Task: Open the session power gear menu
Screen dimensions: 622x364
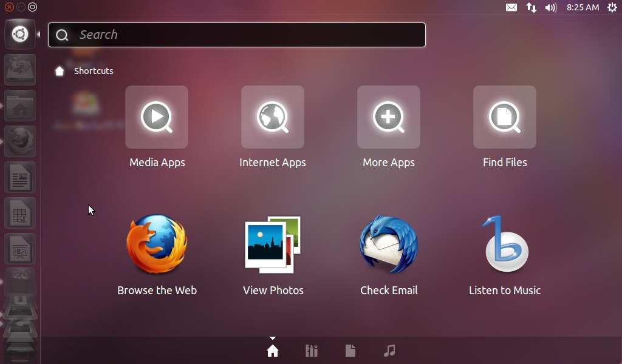Action: click(612, 7)
